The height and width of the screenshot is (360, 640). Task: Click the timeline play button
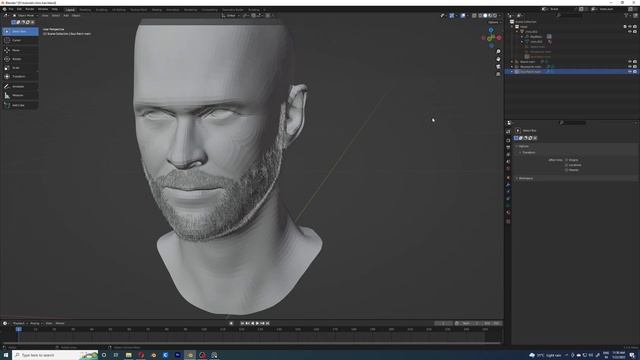point(258,323)
